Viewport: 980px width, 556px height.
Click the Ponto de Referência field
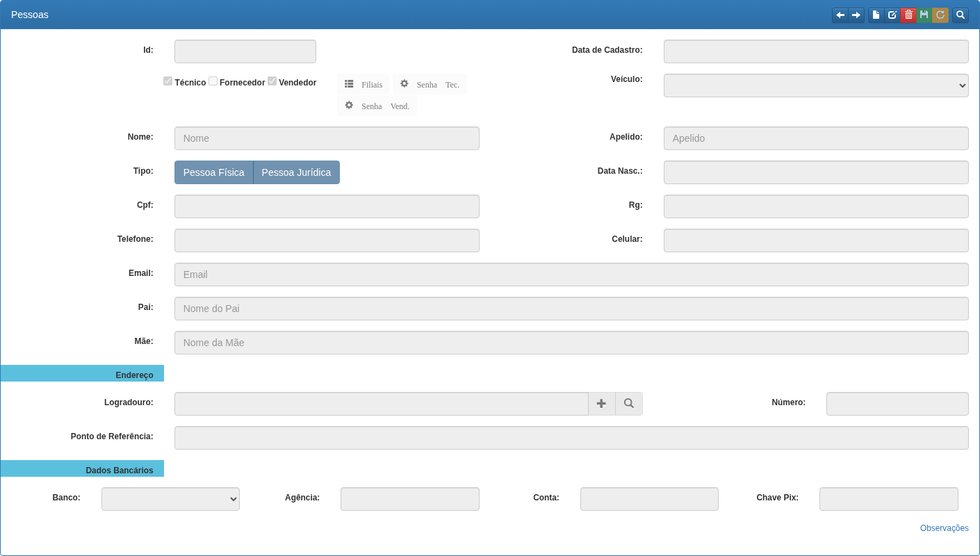[x=571, y=438]
